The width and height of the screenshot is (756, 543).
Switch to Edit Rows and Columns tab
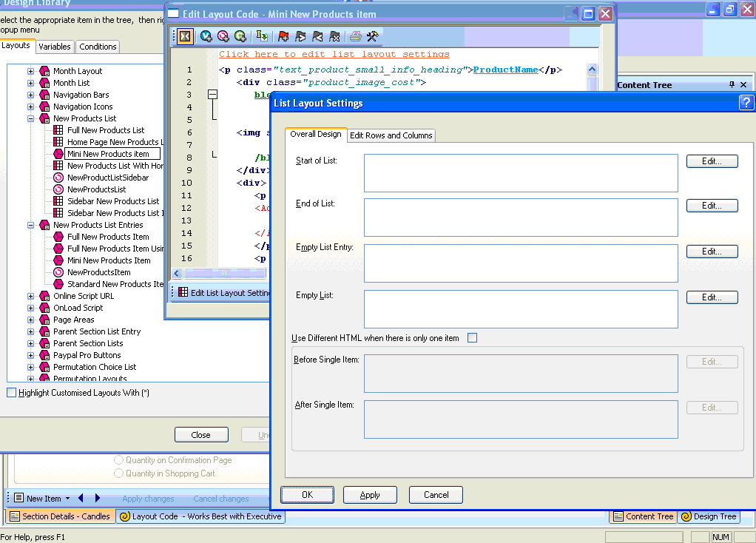tap(391, 135)
